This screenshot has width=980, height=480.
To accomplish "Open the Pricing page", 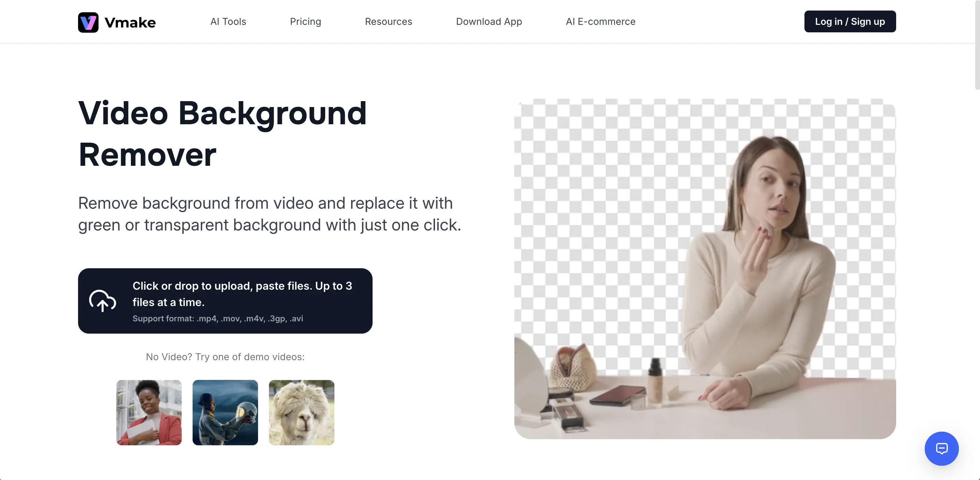I will click(x=305, y=22).
